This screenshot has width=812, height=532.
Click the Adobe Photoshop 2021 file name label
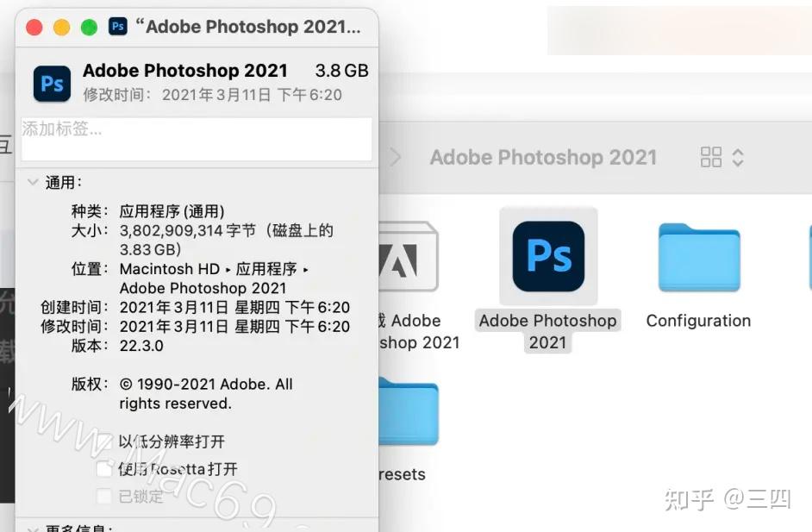click(x=548, y=331)
